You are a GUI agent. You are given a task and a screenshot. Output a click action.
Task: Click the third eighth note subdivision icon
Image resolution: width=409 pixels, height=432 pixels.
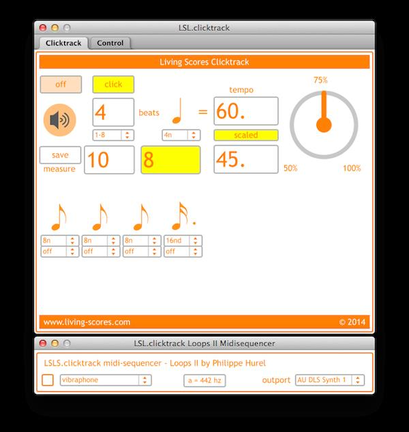click(141, 217)
